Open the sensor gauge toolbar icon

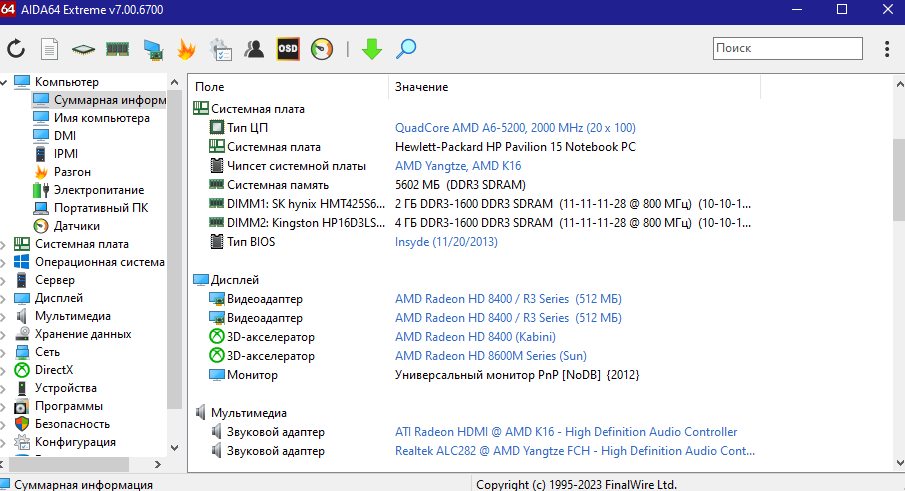point(322,49)
